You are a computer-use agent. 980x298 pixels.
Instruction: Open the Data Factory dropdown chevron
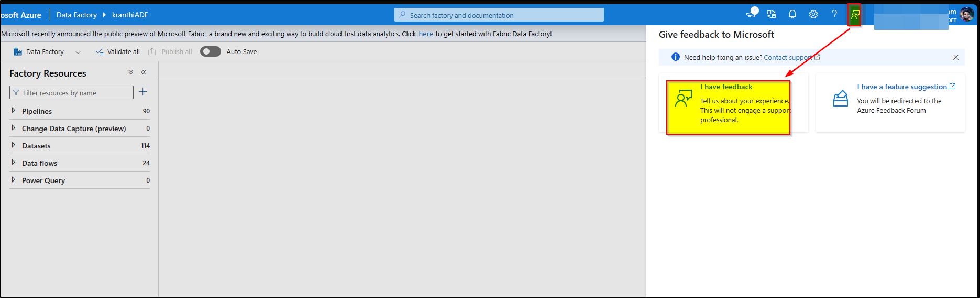click(78, 52)
